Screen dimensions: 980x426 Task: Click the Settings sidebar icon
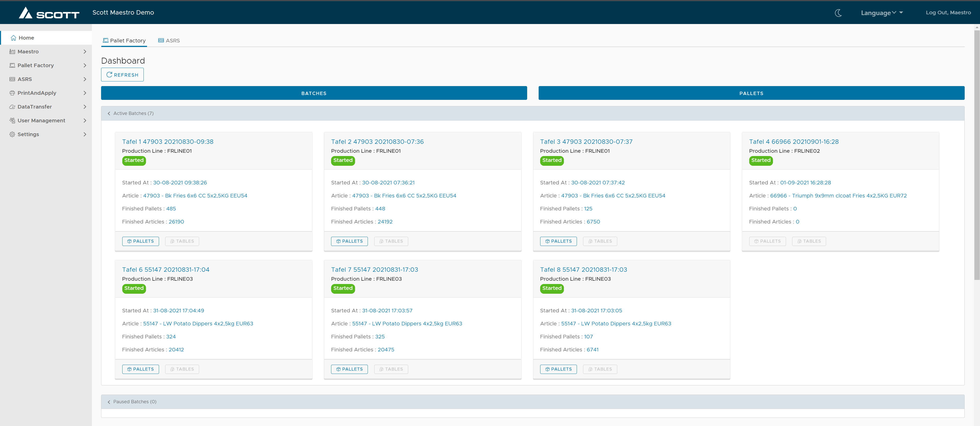(x=12, y=134)
